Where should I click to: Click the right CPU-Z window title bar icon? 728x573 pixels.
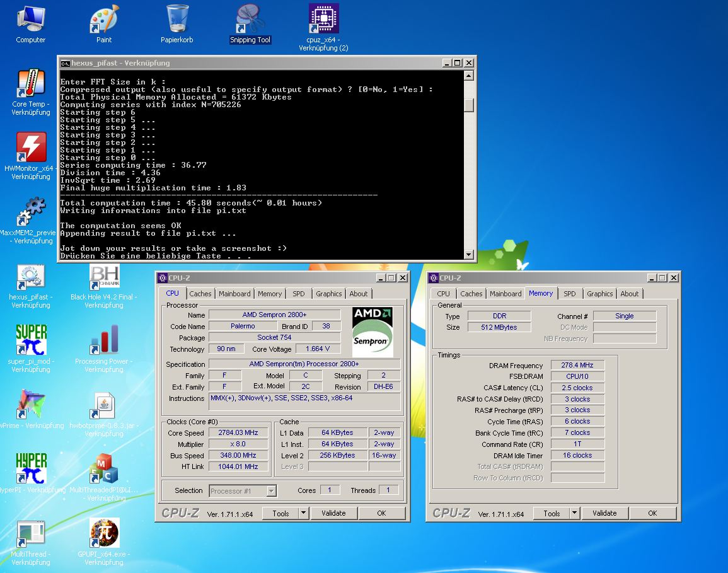pos(434,278)
